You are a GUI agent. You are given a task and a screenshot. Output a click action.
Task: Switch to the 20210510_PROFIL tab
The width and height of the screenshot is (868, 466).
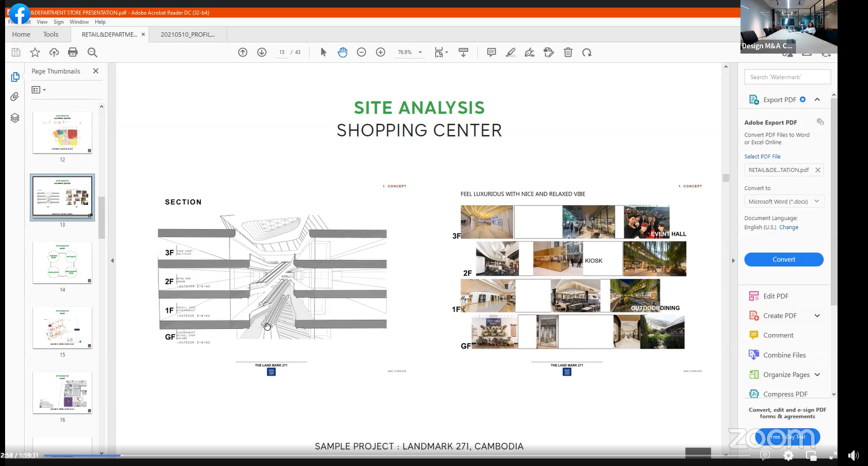(188, 34)
